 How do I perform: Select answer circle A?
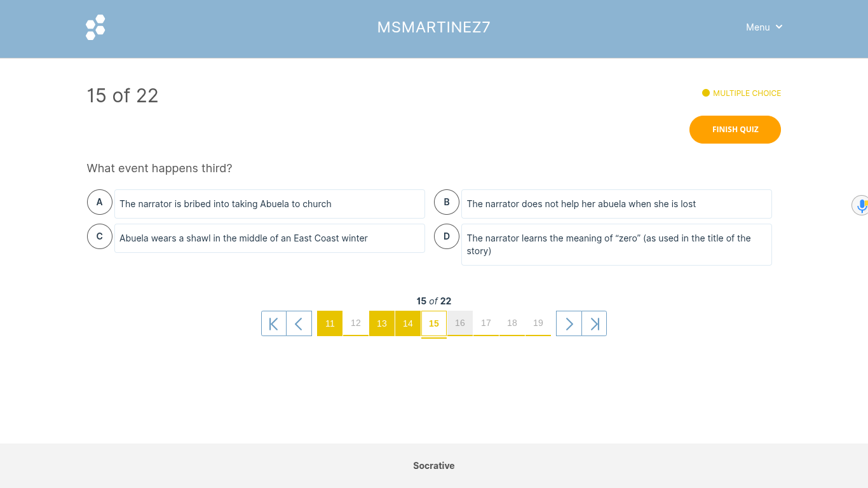pos(100,202)
